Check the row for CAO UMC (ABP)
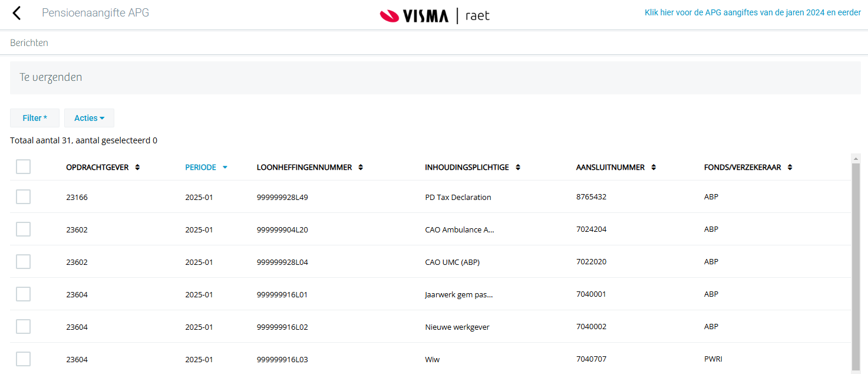 23,261
